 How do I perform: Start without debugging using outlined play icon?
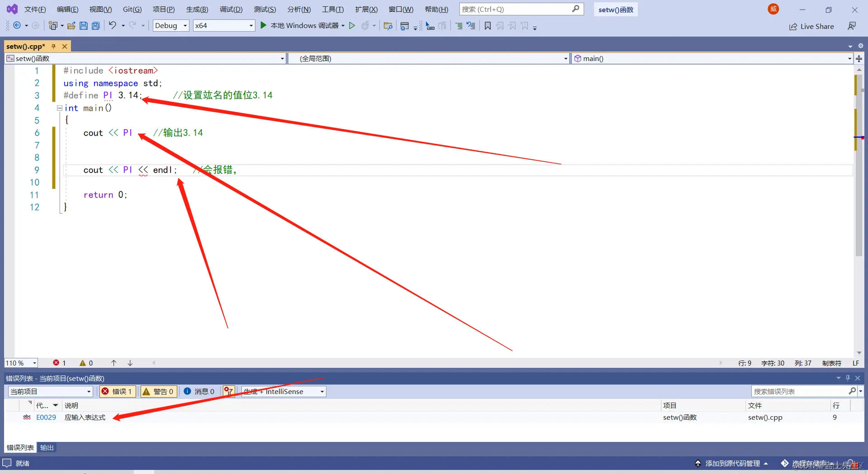(x=352, y=26)
